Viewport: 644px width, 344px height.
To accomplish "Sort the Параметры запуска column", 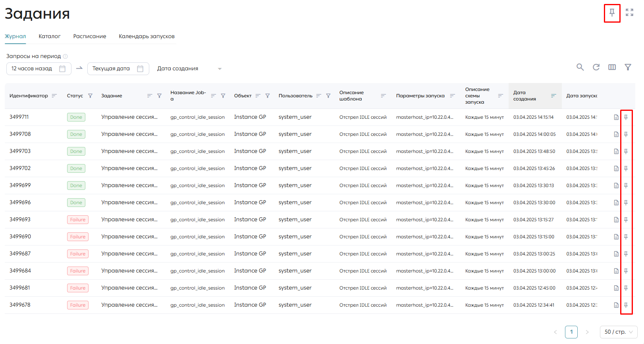I will [x=452, y=96].
